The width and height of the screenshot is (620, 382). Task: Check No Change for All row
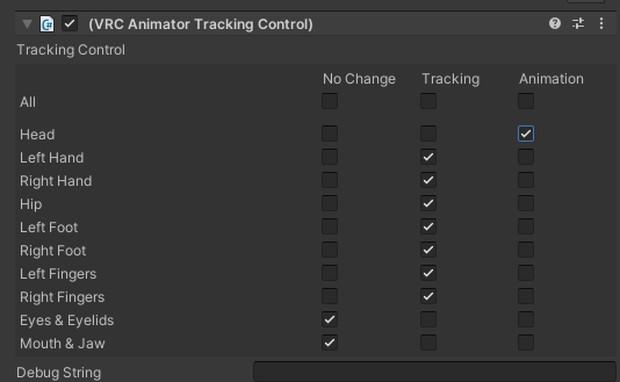[x=329, y=101]
